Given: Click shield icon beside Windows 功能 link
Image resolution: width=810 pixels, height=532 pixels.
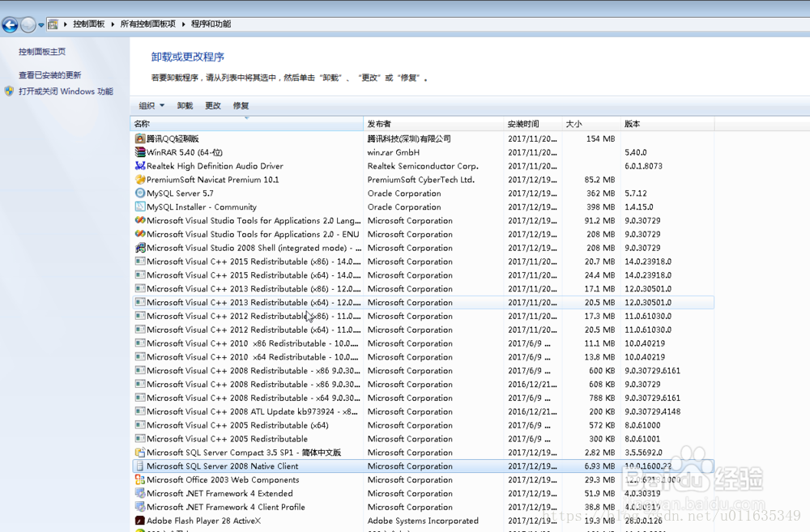Looking at the screenshot, I should (9, 92).
